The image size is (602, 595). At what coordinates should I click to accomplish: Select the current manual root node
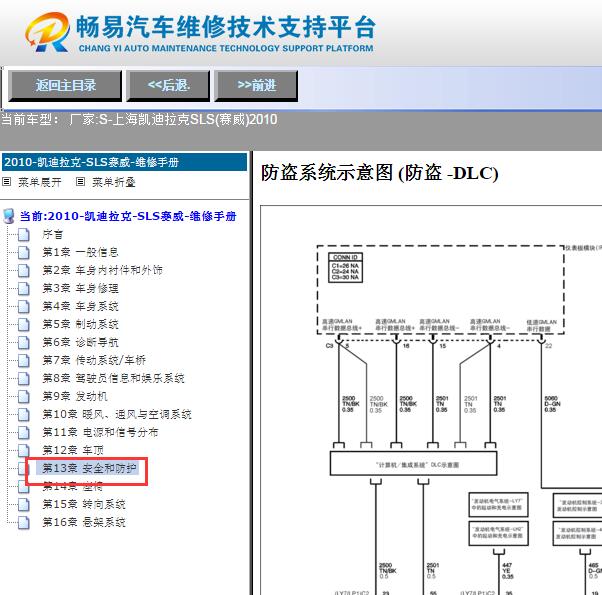point(128,216)
